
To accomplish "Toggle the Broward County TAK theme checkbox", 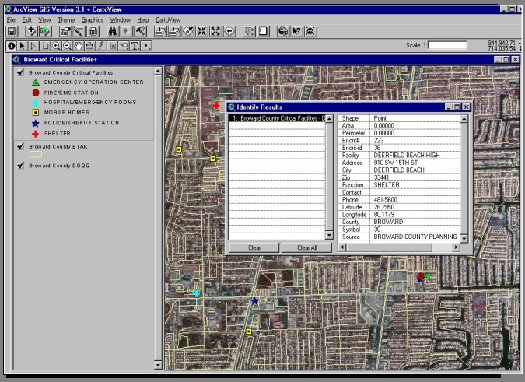I will (21, 146).
